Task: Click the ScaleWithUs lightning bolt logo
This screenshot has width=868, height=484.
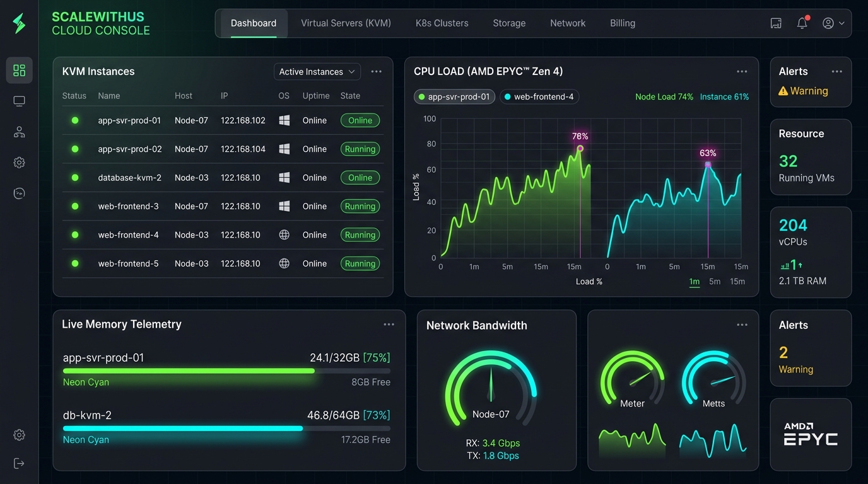Action: pyautogui.click(x=20, y=23)
